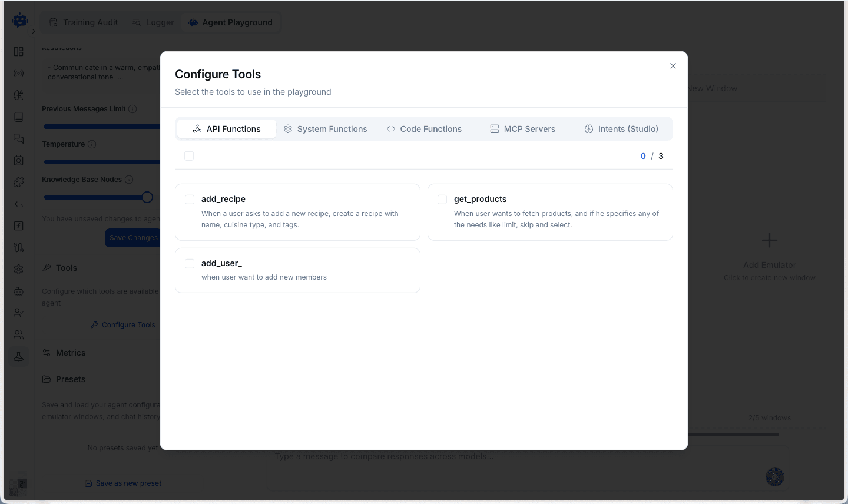This screenshot has width=848, height=504.
Task: Open the puzzle piece integrations icon
Action: 18,183
